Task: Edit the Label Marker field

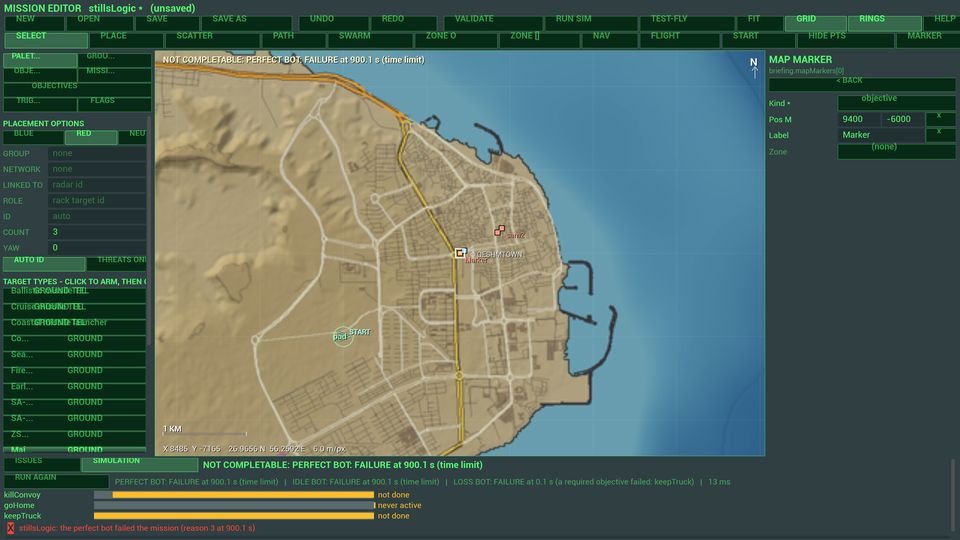Action: tap(881, 135)
